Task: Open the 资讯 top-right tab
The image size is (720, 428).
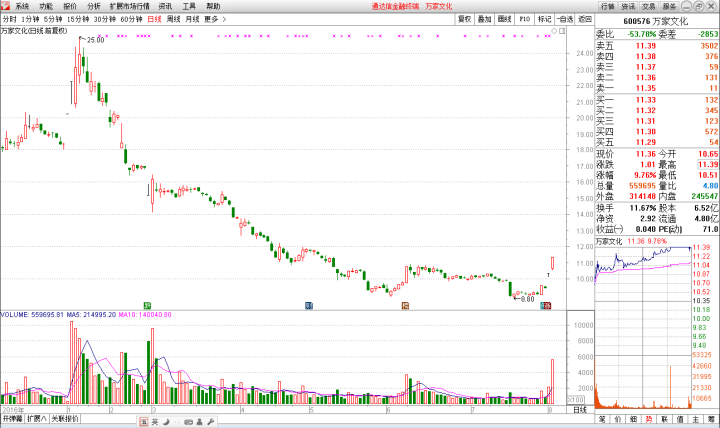Action: 628,6
